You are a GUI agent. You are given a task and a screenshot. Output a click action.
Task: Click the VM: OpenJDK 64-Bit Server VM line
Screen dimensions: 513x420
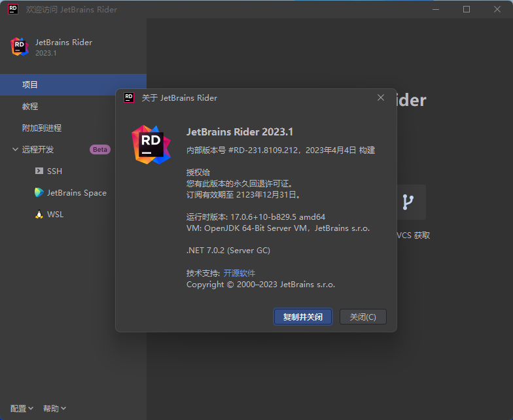coord(278,228)
